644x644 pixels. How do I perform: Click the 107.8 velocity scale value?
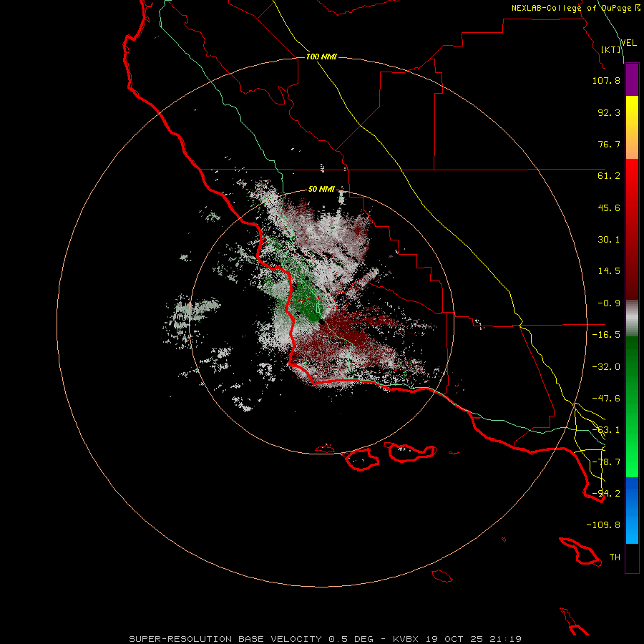[606, 80]
